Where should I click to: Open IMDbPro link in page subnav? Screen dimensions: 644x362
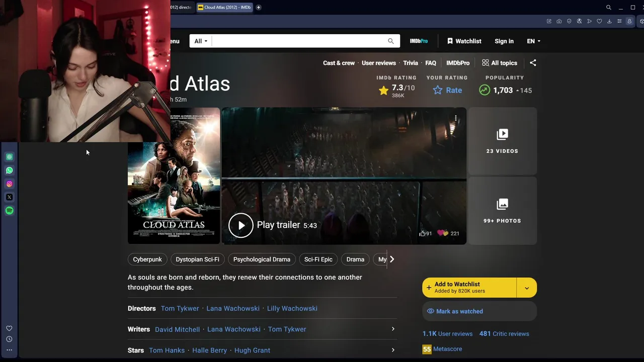(458, 63)
